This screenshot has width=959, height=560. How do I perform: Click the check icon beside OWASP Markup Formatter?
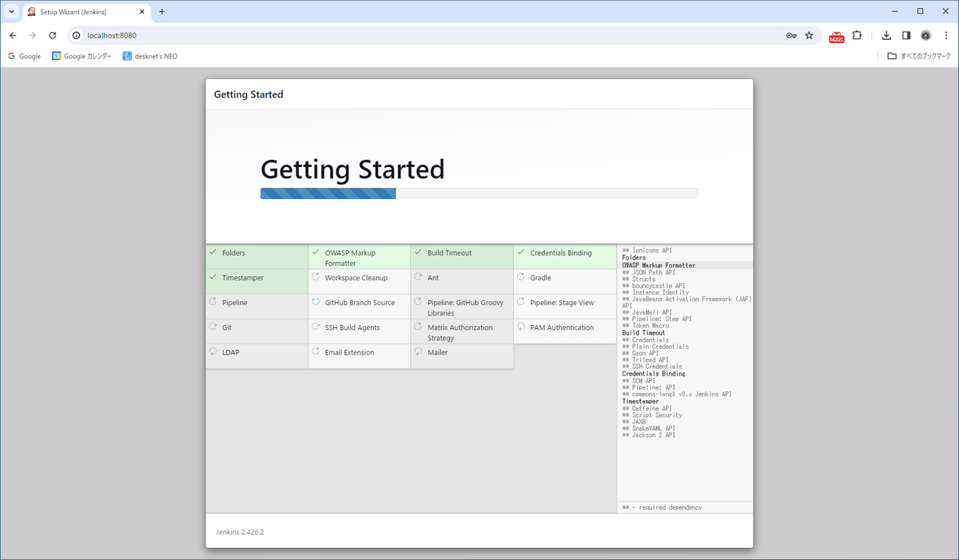pos(316,252)
